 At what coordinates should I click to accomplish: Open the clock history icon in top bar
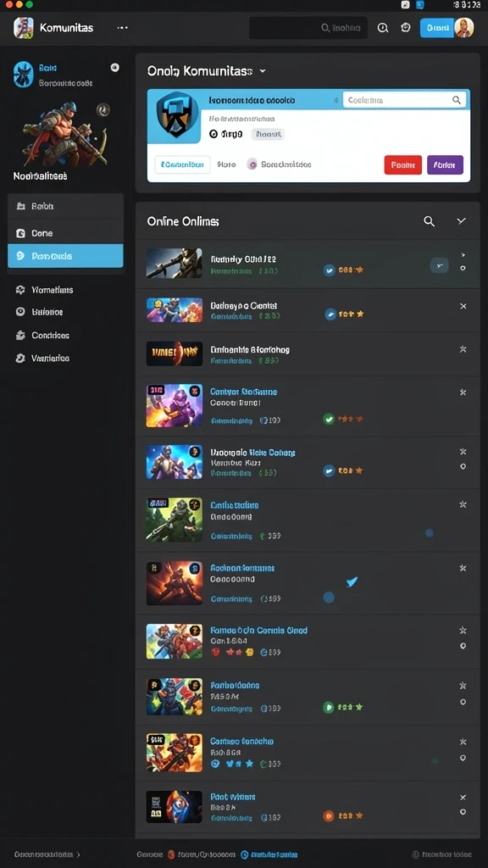tap(382, 28)
